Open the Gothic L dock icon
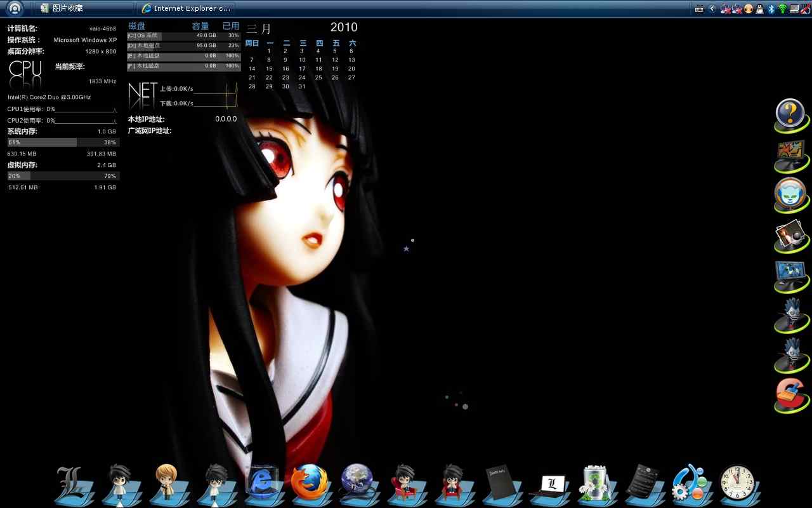812x508 pixels. point(73,485)
